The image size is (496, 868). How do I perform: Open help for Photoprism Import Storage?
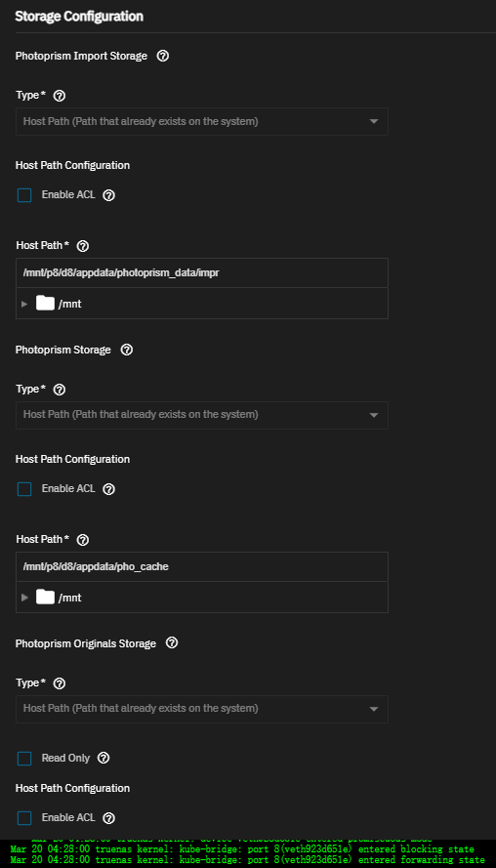coord(163,56)
